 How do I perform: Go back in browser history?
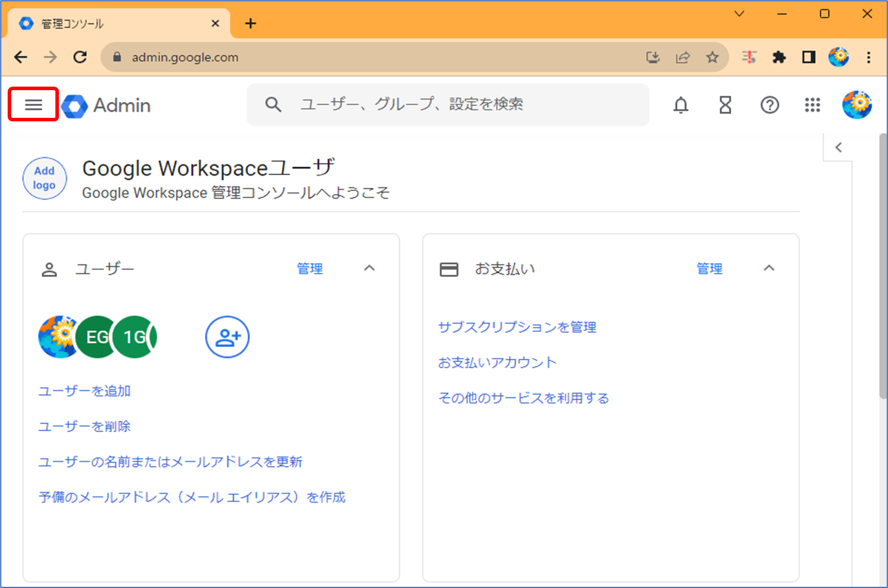(21, 57)
